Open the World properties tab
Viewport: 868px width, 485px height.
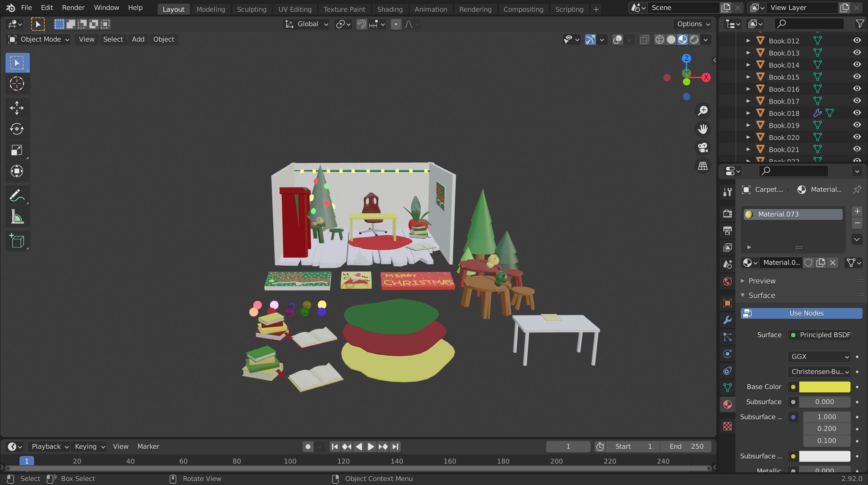tap(728, 281)
